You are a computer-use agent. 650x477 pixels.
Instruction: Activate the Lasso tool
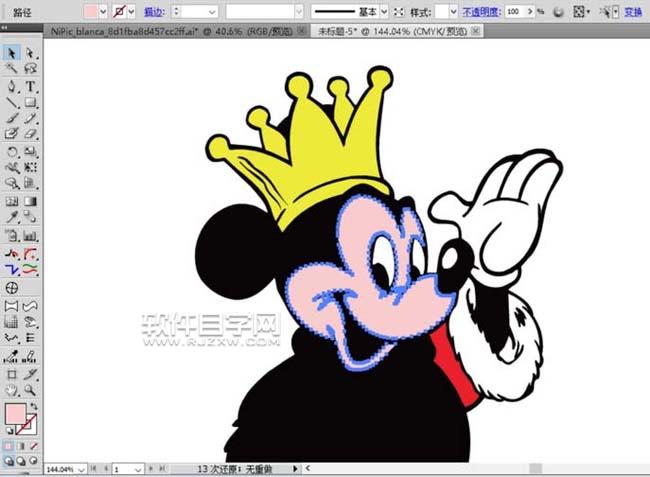coord(30,69)
